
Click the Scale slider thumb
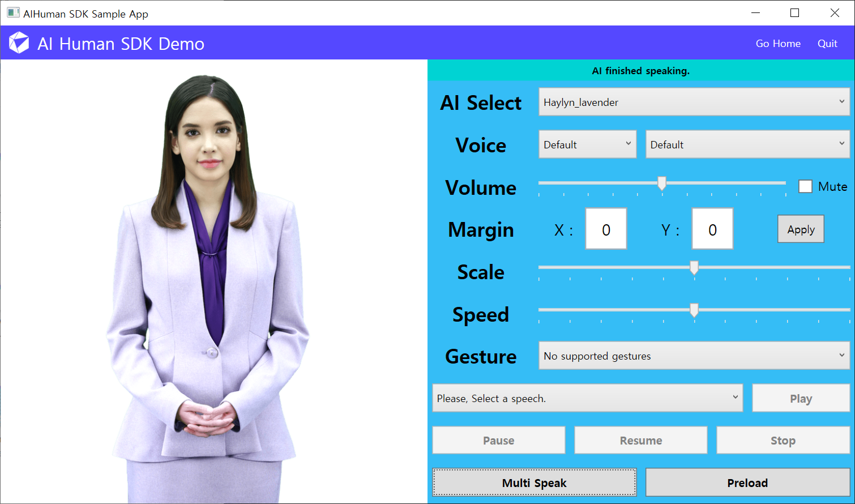694,267
